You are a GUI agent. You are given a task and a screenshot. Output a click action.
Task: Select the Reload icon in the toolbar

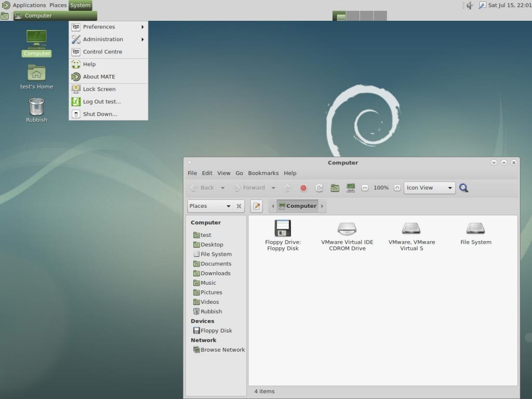(319, 188)
